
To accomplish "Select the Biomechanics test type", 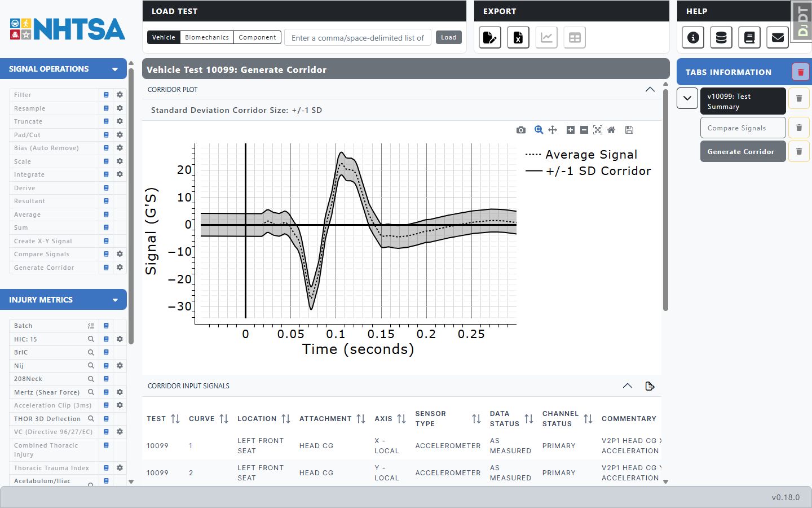I will click(x=207, y=37).
